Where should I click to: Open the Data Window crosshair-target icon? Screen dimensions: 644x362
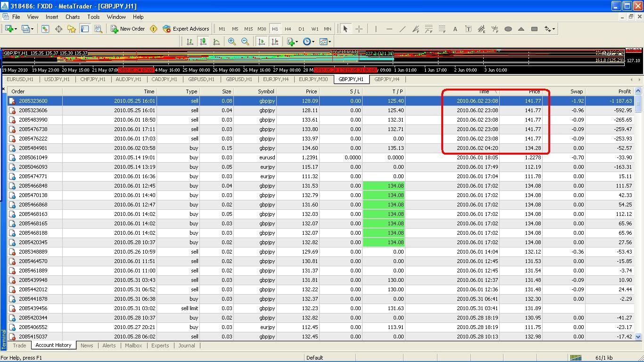click(x=58, y=29)
